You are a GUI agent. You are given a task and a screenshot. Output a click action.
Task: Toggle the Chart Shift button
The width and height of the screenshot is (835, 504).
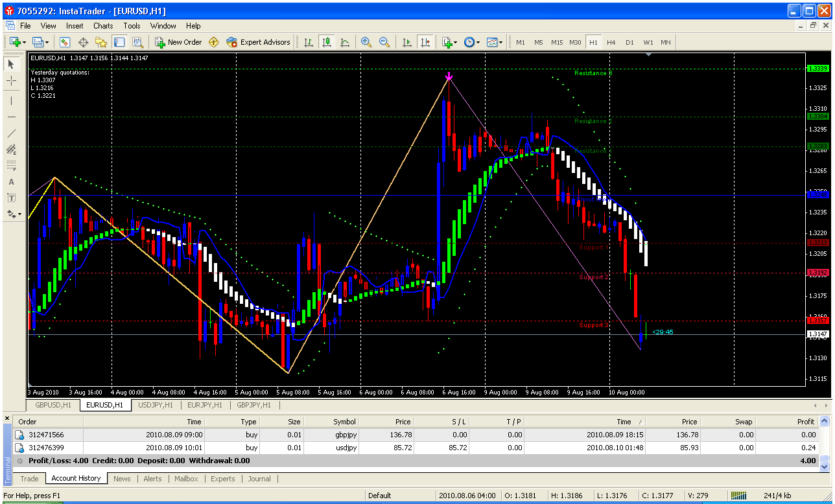(x=425, y=42)
